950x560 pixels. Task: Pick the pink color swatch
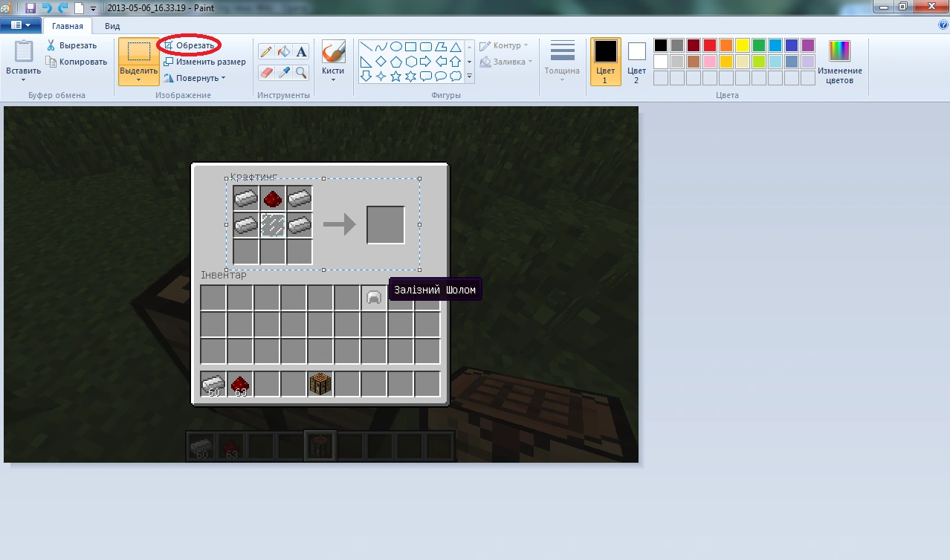[x=710, y=62]
